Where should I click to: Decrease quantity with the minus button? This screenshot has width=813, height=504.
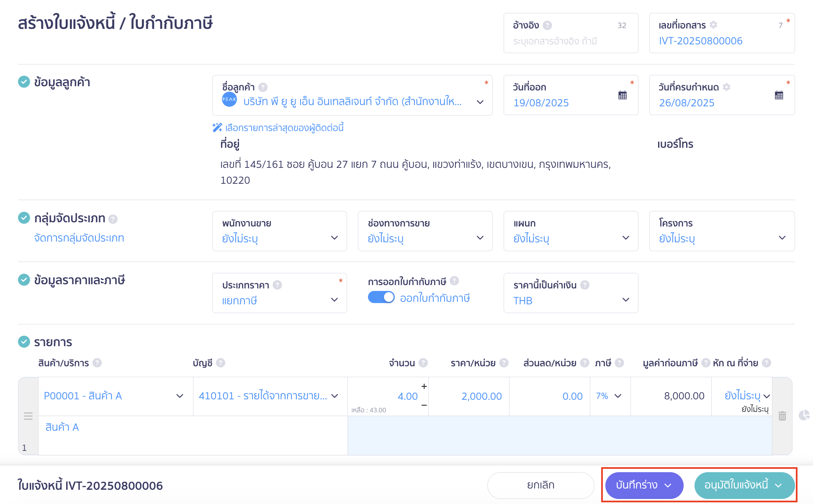click(424, 405)
